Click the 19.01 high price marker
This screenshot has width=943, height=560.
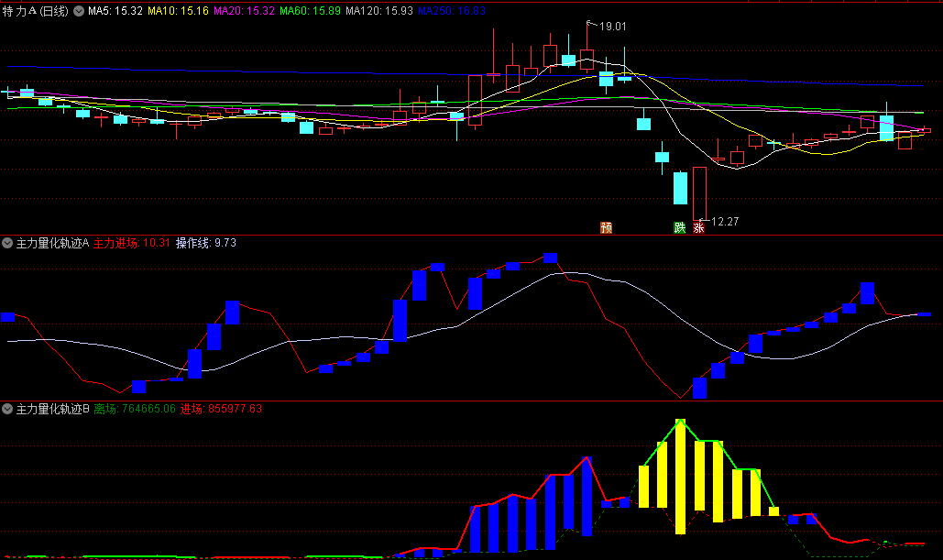pyautogui.click(x=612, y=27)
